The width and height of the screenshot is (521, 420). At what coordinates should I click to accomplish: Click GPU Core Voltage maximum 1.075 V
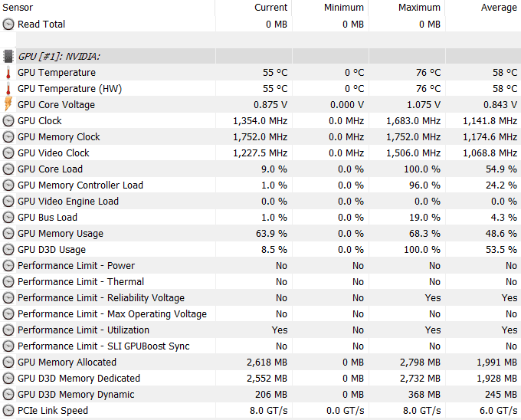(x=424, y=105)
